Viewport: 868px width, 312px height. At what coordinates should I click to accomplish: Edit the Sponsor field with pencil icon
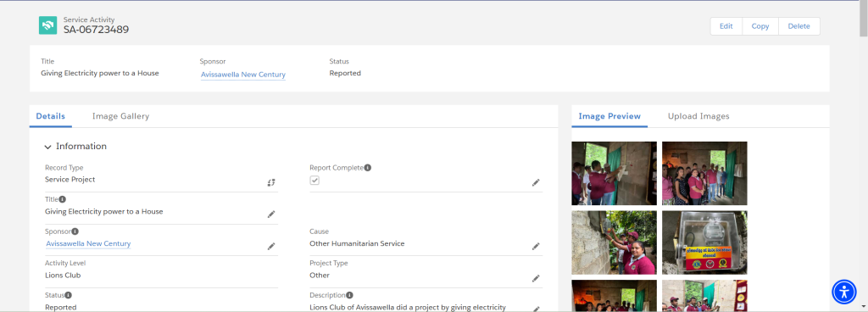tap(271, 246)
